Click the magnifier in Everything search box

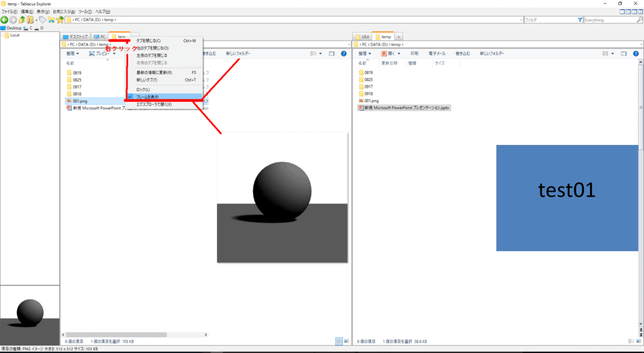pyautogui.click(x=638, y=20)
